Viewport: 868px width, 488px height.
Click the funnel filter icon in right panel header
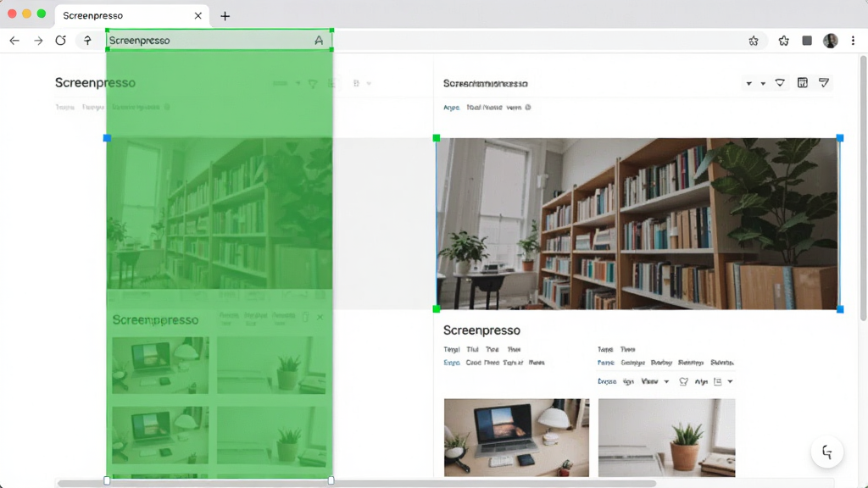click(x=780, y=83)
